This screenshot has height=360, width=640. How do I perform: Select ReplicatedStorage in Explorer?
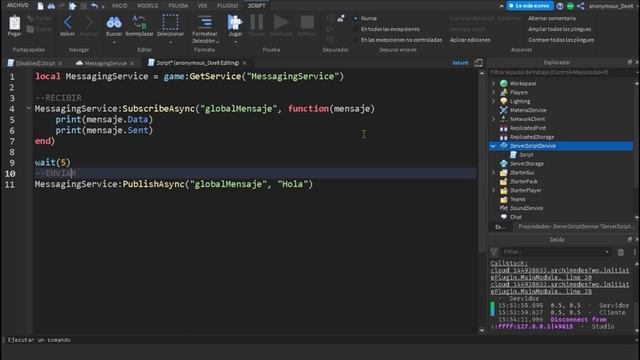532,137
